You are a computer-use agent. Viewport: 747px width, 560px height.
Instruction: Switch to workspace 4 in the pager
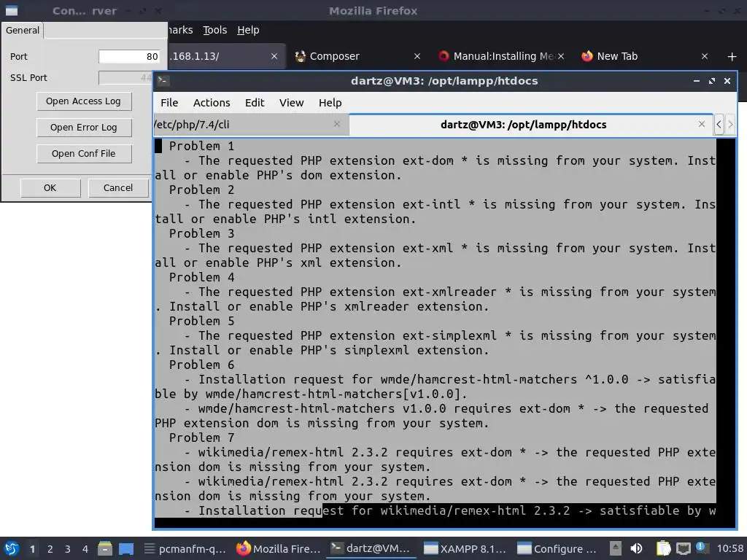(85, 548)
